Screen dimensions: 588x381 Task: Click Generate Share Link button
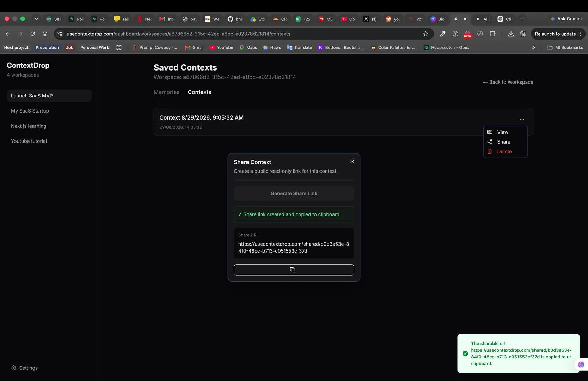[294, 193]
